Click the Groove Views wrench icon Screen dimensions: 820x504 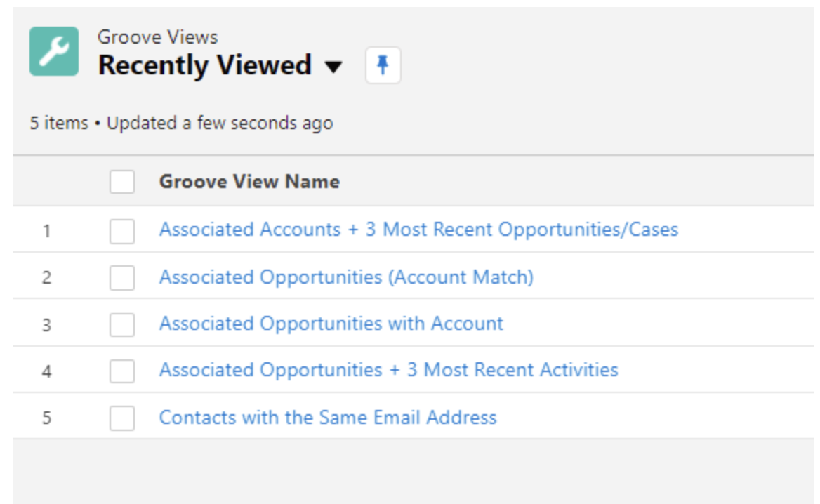(54, 51)
